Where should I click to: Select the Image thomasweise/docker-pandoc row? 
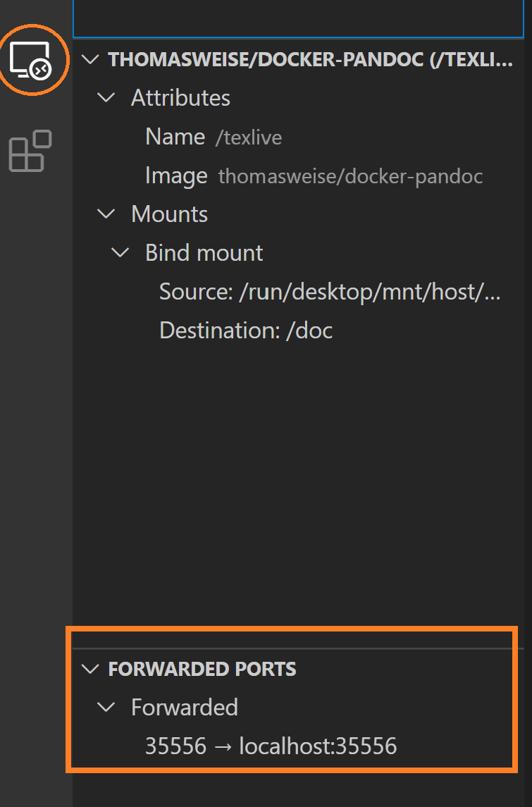[x=299, y=176]
